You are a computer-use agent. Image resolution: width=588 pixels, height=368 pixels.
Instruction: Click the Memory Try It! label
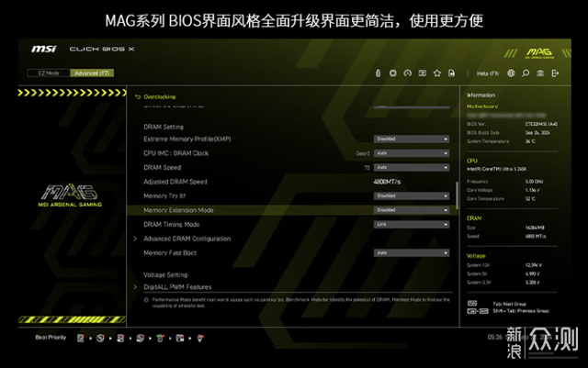[164, 196]
